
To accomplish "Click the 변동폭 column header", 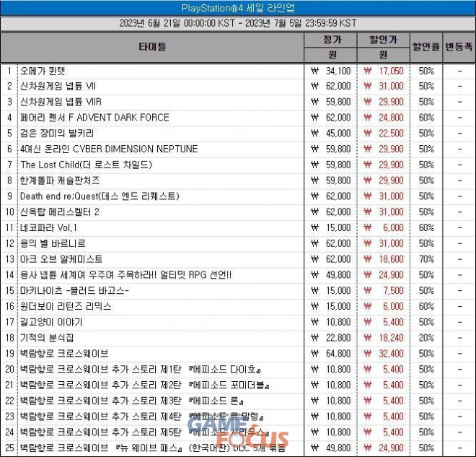I will point(459,47).
